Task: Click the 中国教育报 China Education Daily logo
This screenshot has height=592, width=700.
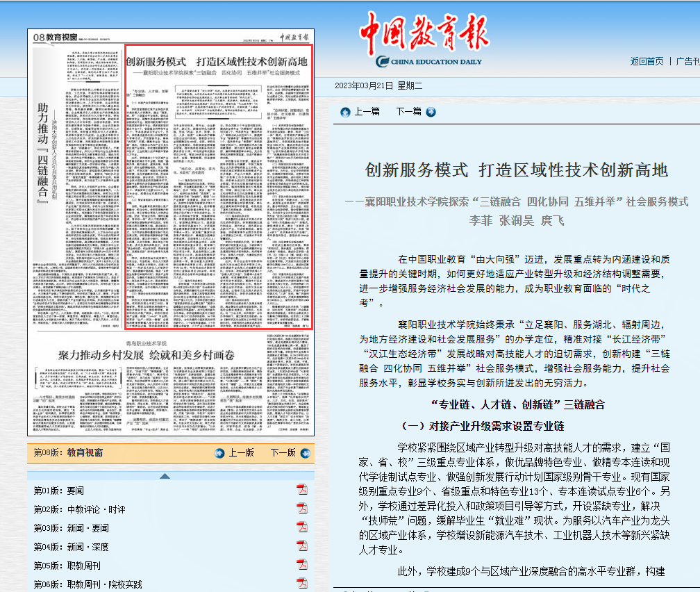Action: pyautogui.click(x=424, y=40)
